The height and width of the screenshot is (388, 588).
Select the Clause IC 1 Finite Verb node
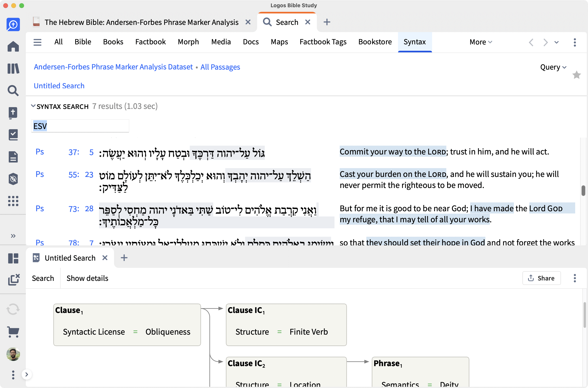click(286, 325)
